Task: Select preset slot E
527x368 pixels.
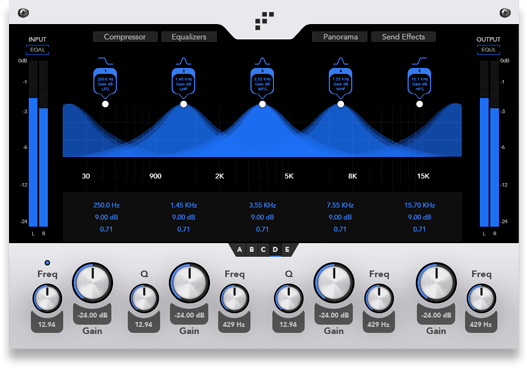Action: point(287,250)
